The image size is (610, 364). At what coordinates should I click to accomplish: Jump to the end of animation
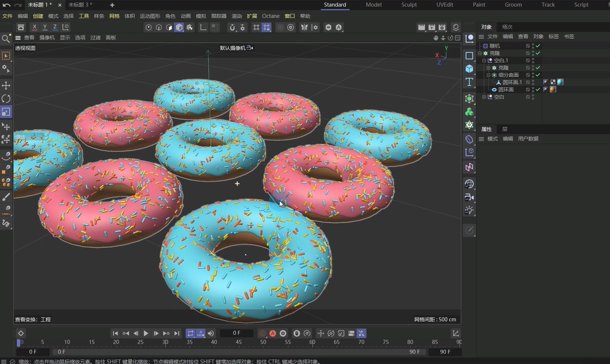pyautogui.click(x=177, y=333)
